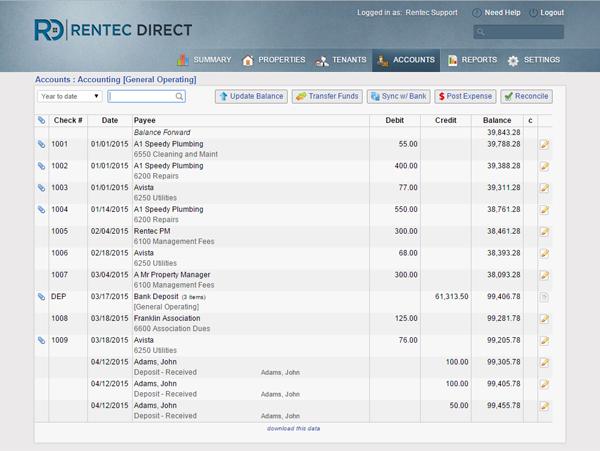Click the top header search box
Screen dimensions: 600x451
point(518,32)
